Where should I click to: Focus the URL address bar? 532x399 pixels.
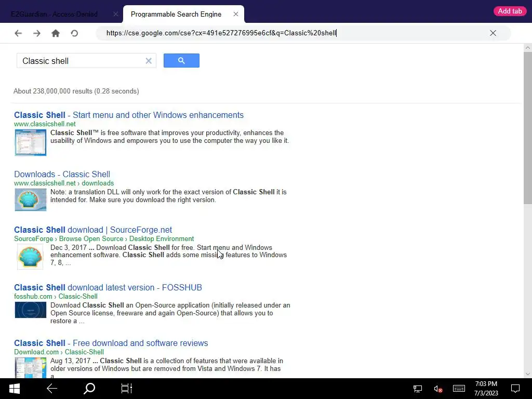tap(295, 33)
